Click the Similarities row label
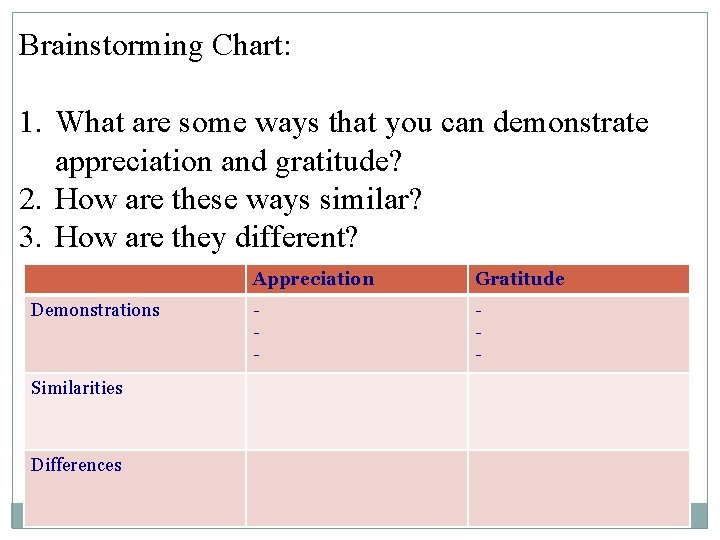Viewport: 720px width, 540px height. click(x=77, y=388)
